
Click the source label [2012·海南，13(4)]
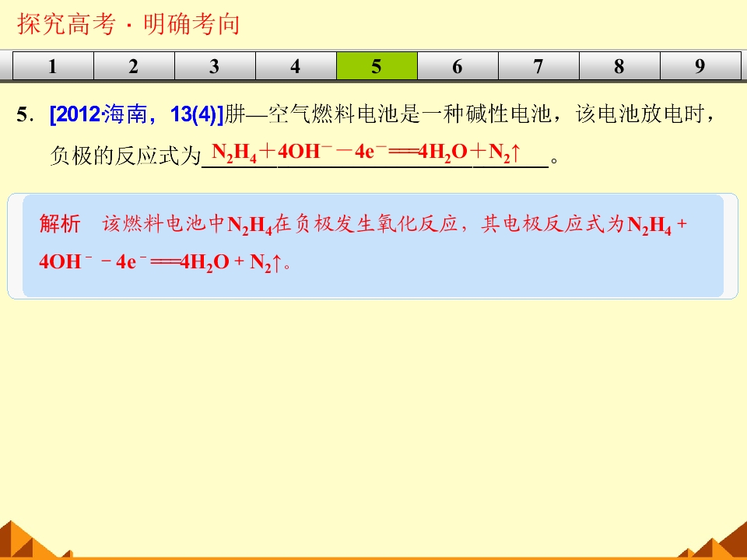click(x=137, y=114)
